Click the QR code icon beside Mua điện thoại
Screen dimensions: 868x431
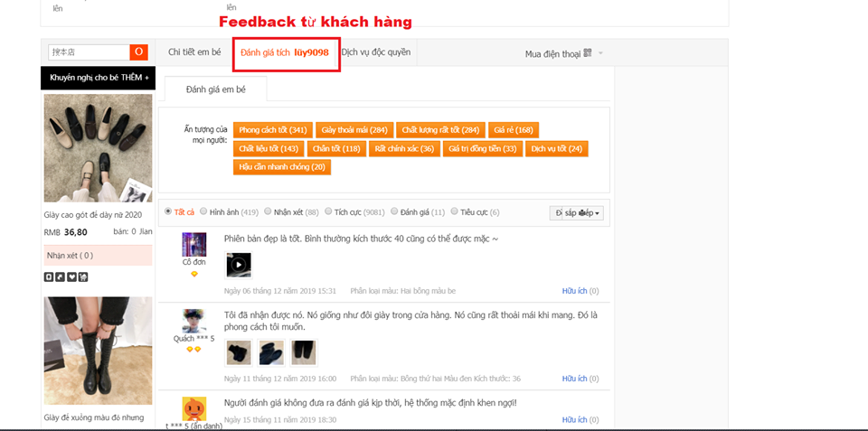pos(588,53)
